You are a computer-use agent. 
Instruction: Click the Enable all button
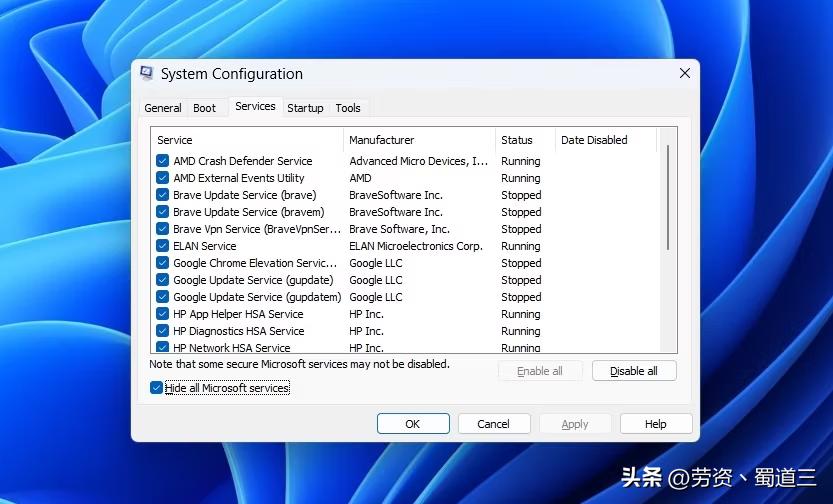click(540, 371)
